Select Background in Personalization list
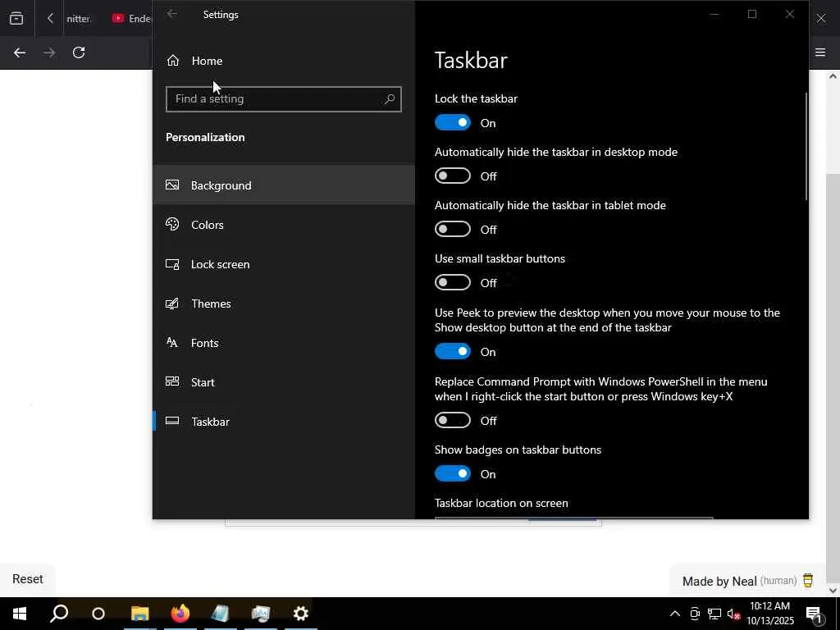The width and height of the screenshot is (840, 630). tap(284, 185)
